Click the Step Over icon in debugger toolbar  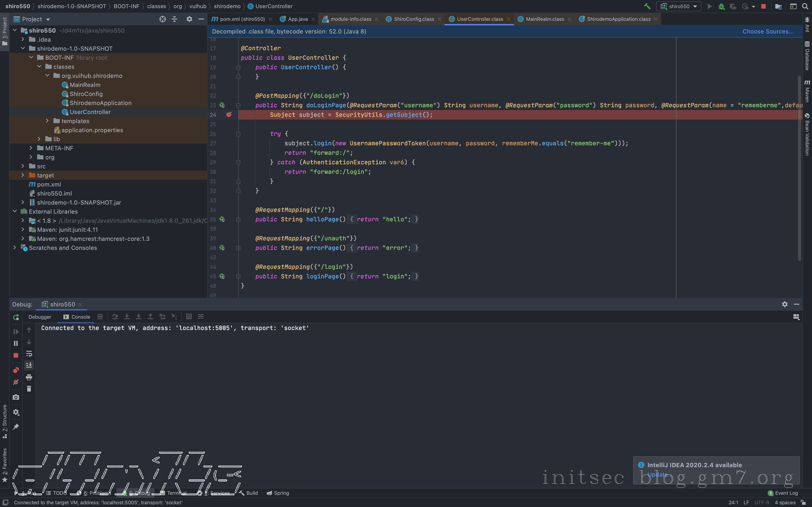[x=115, y=317]
